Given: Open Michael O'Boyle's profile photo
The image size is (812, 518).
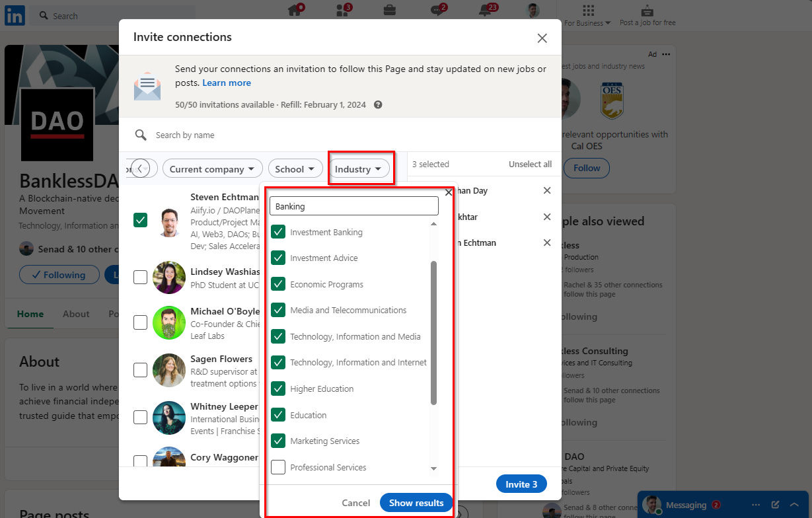Looking at the screenshot, I should (169, 322).
